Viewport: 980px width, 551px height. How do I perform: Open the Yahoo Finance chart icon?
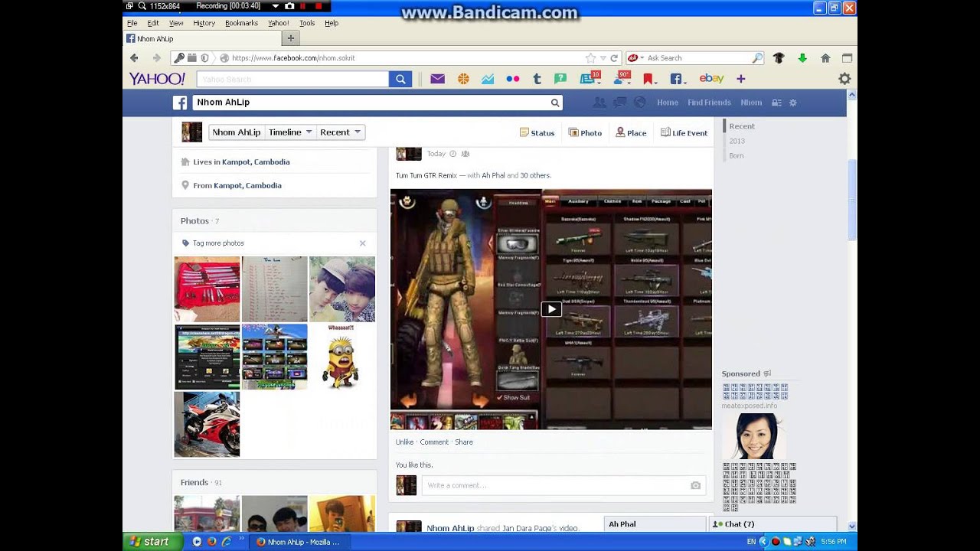(x=488, y=79)
